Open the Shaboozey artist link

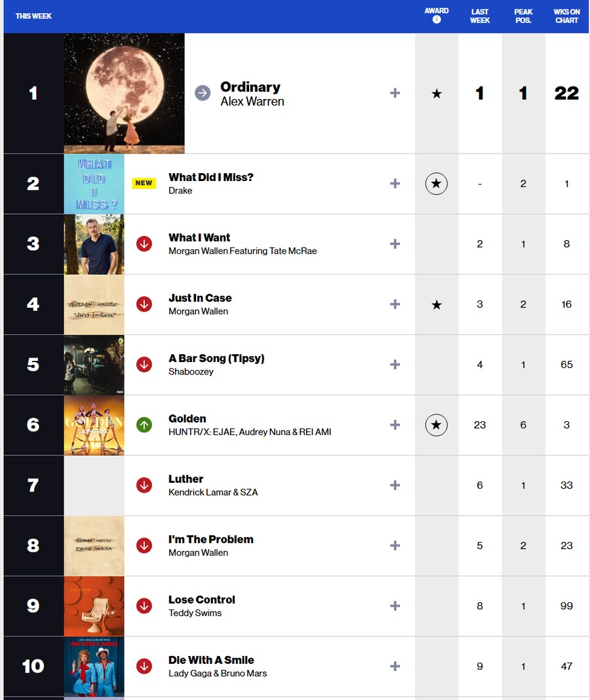pyautogui.click(x=191, y=371)
